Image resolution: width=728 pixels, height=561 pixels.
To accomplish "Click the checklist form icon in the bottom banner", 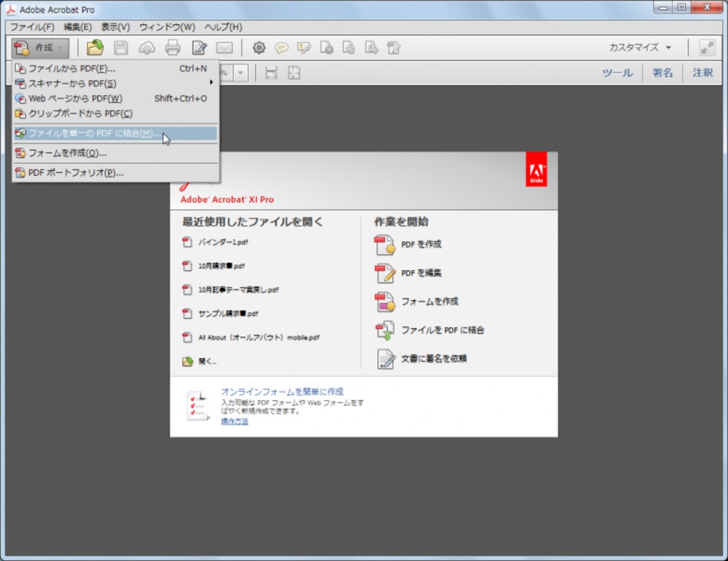I will coord(198,406).
